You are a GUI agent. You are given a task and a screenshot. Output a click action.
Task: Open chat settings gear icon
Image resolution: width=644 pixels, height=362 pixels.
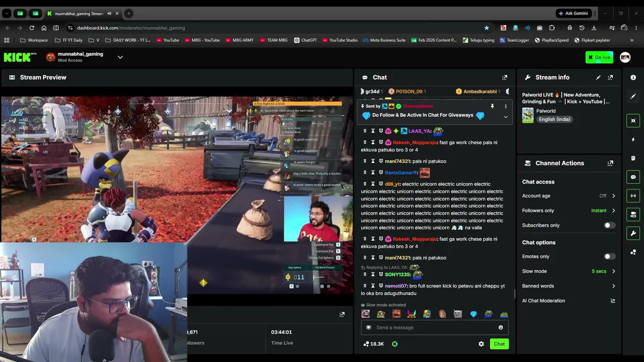481,344
